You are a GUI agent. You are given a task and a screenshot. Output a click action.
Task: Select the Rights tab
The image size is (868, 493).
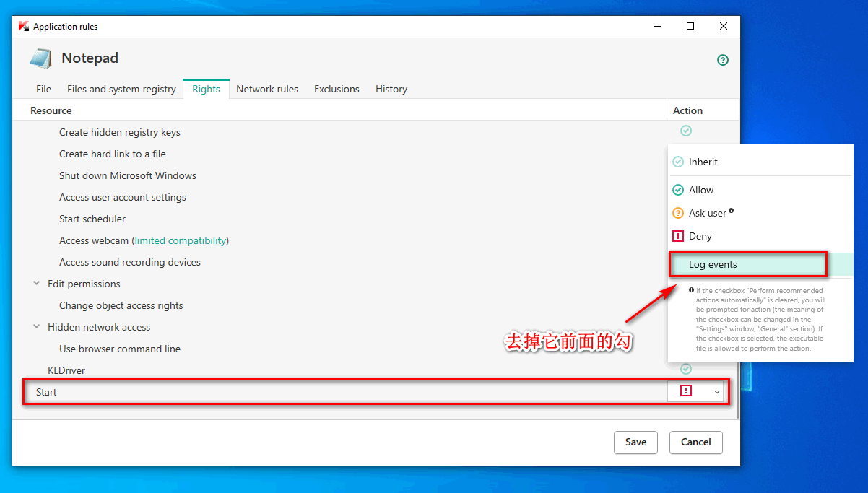click(206, 89)
